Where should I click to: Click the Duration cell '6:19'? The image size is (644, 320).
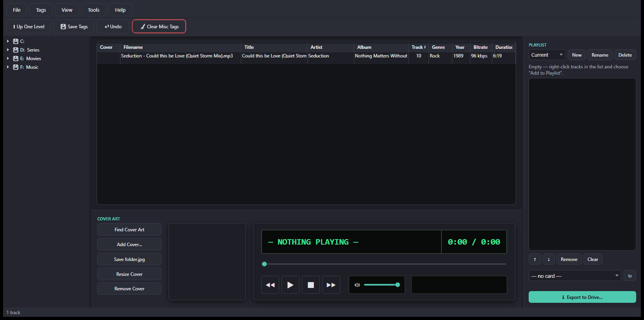click(x=497, y=56)
